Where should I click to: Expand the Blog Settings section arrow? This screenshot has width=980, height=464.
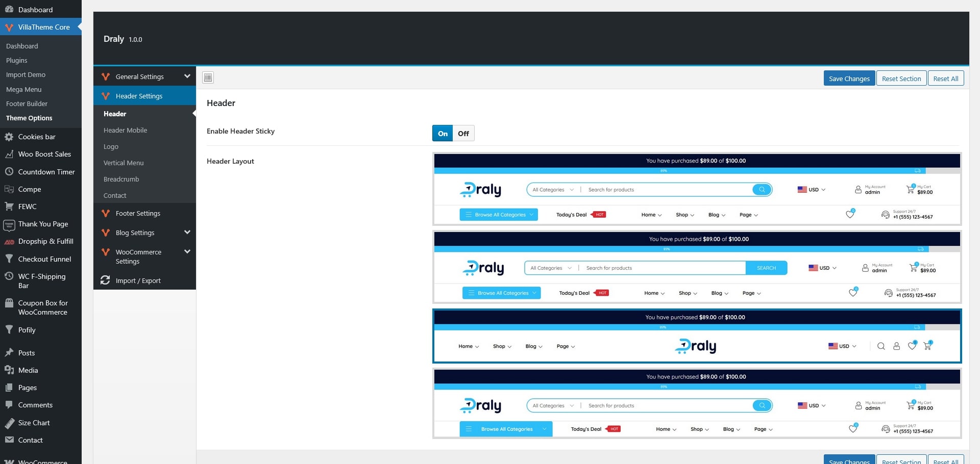[187, 233]
